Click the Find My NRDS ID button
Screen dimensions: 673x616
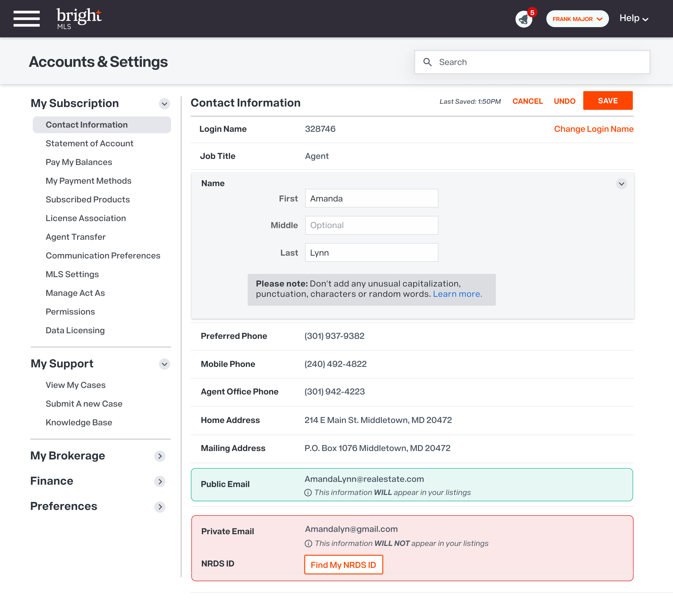point(344,565)
